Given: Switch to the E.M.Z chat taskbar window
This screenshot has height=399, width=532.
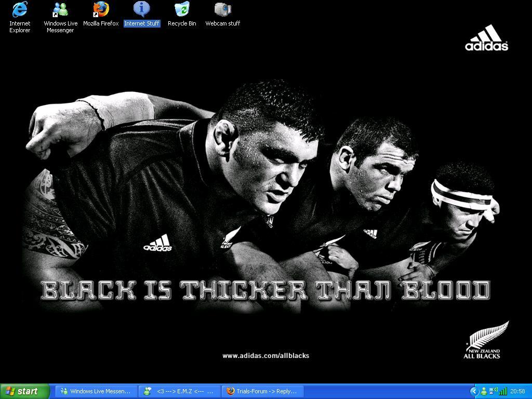Looking at the screenshot, I should pyautogui.click(x=180, y=391).
